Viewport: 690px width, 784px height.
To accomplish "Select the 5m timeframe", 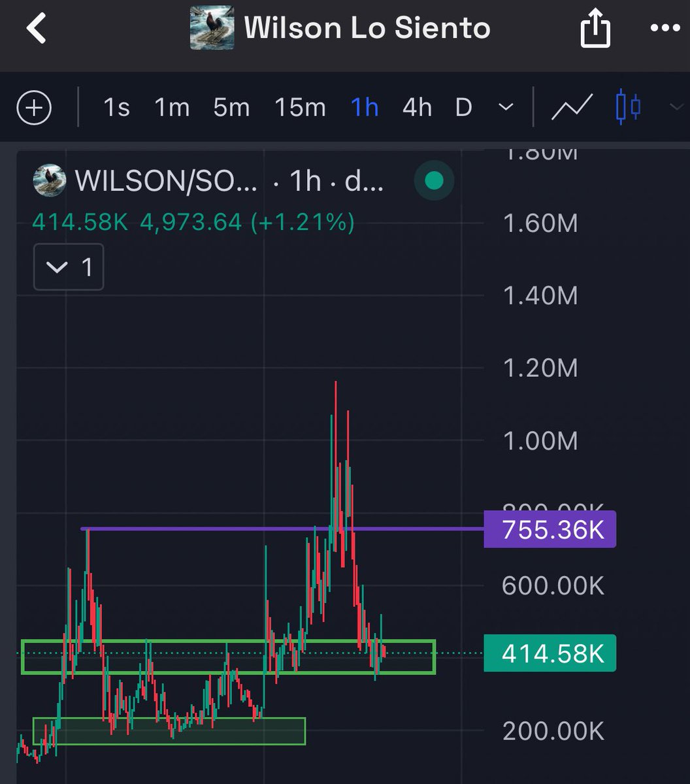I will [231, 108].
